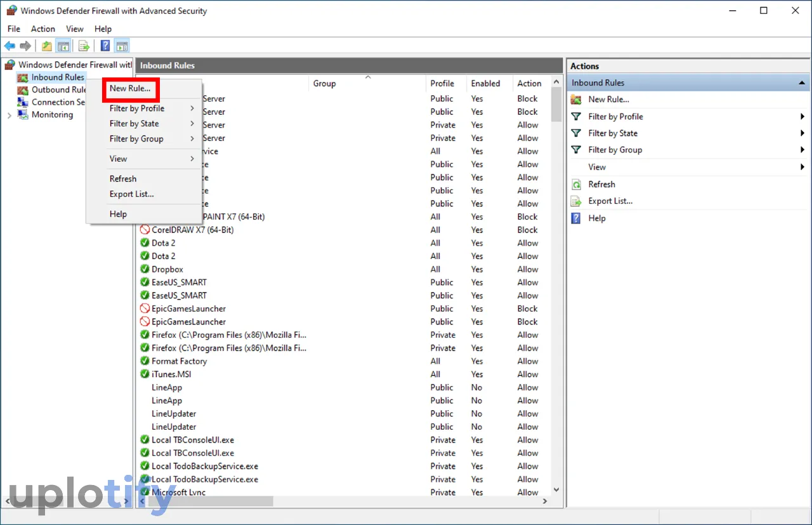This screenshot has height=525, width=812.
Task: Toggle the Show/Hide Console Tree toolbar icon
Action: [63, 46]
